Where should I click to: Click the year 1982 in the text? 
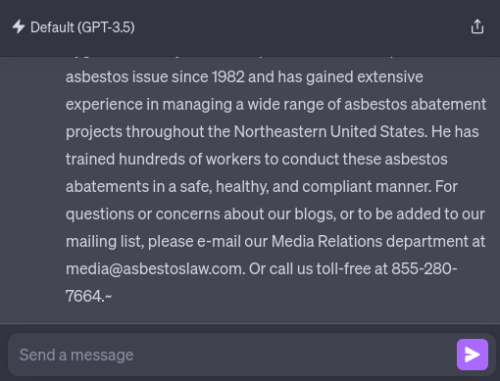(x=228, y=77)
